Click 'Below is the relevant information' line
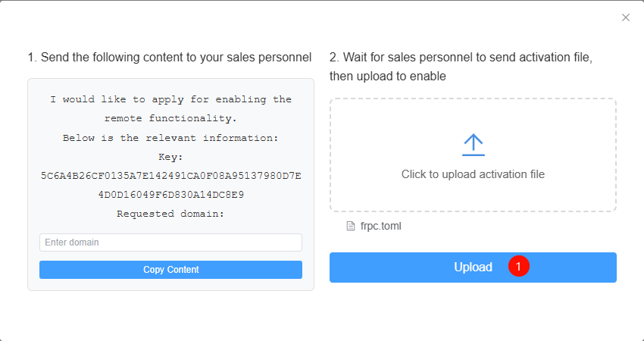Viewport: 644px width, 341px height. [x=170, y=138]
